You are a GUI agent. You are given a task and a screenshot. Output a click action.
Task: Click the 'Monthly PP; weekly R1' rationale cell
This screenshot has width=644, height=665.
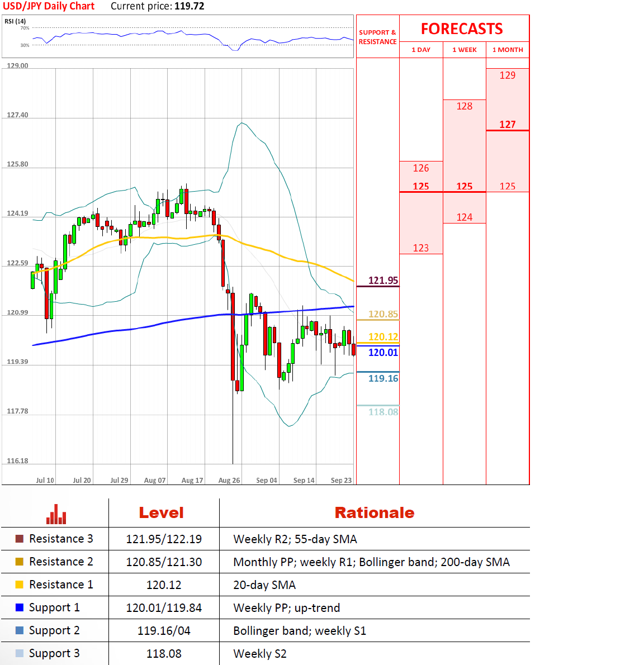pyautogui.click(x=371, y=562)
